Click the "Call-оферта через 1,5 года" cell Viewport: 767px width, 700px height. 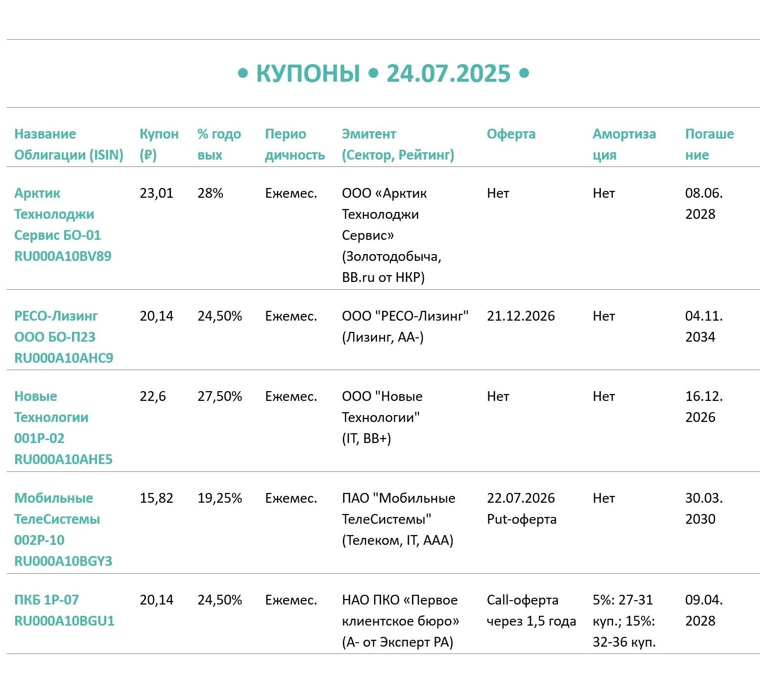point(531,610)
